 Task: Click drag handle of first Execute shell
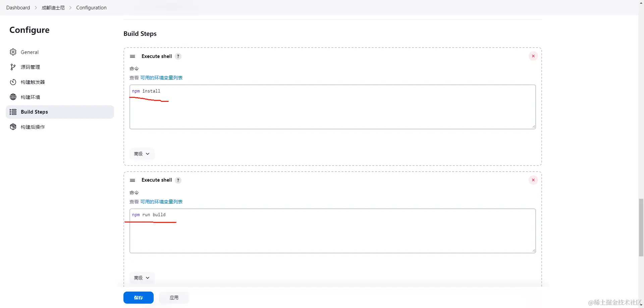coord(132,56)
